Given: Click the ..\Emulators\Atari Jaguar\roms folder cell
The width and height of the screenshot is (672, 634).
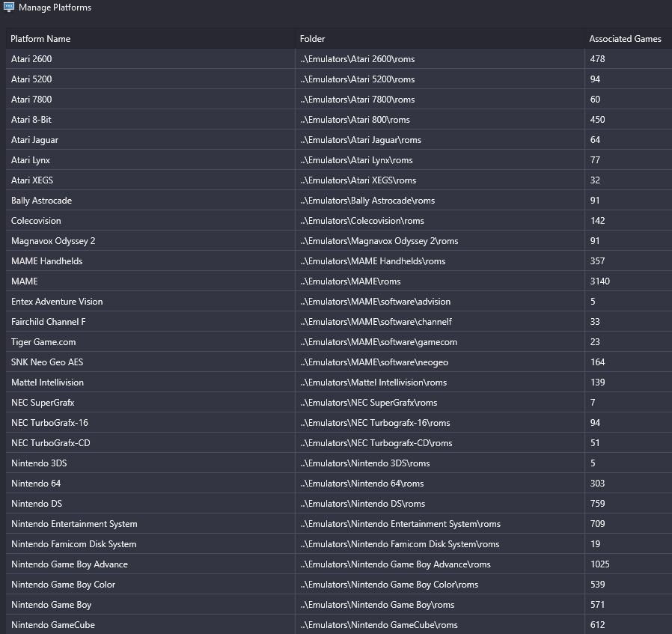Looking at the screenshot, I should 440,140.
